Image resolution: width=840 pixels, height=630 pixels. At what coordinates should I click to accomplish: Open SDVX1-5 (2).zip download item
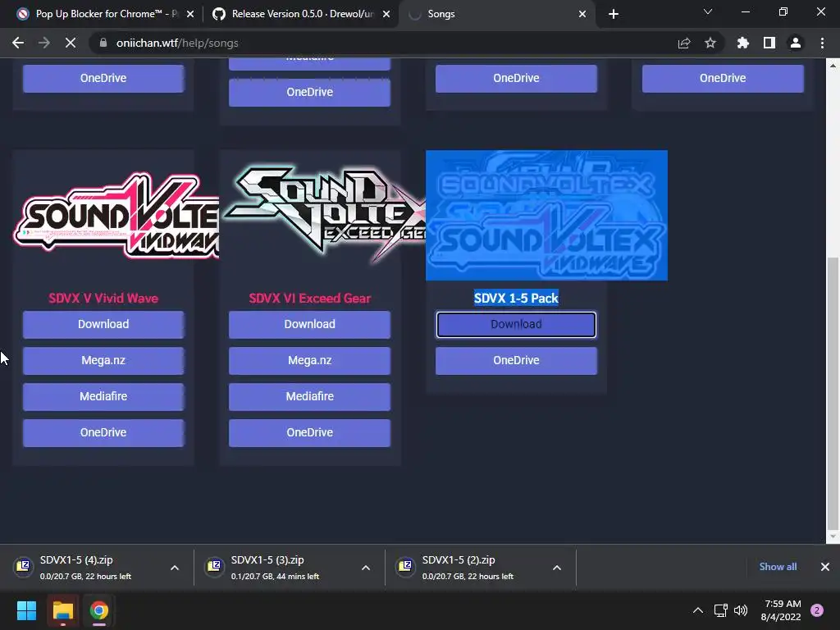tap(467, 568)
